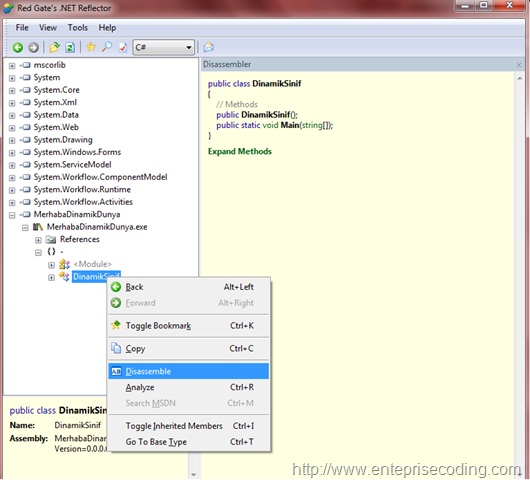The height and width of the screenshot is (480, 530).
Task: Click the Toggle Bookmark star icon in menu
Action: [x=116, y=325]
